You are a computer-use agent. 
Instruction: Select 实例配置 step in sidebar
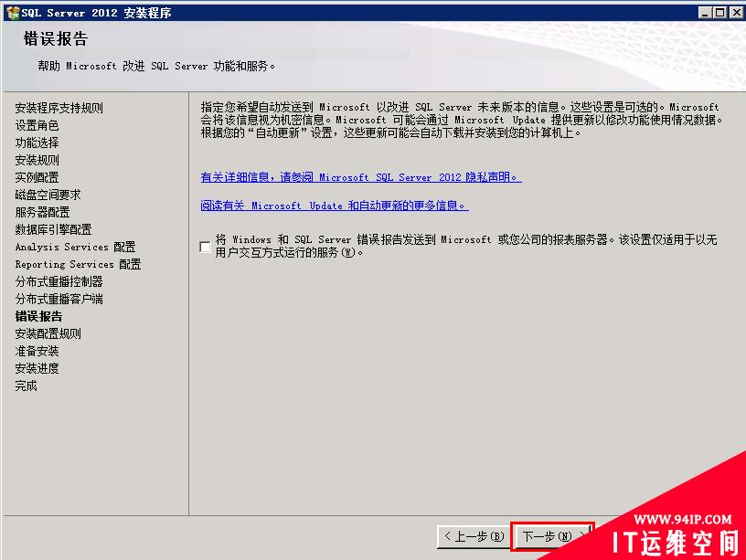[37, 177]
